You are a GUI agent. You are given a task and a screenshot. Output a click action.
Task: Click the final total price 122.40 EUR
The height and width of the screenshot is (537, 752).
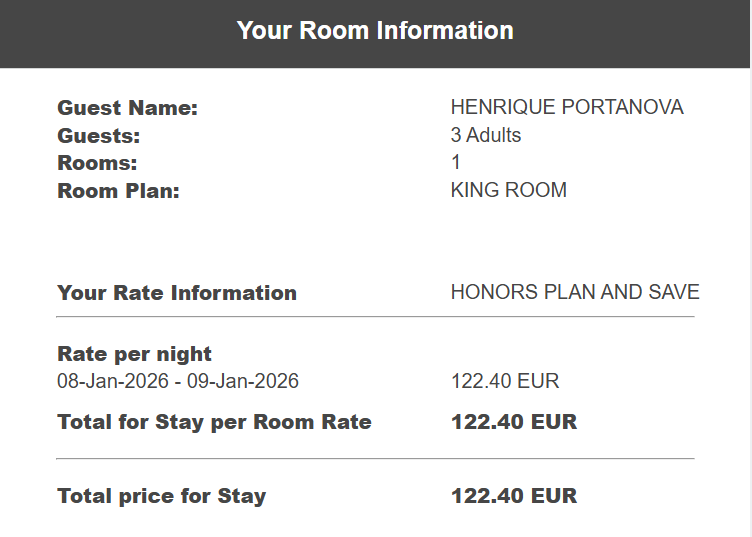514,496
